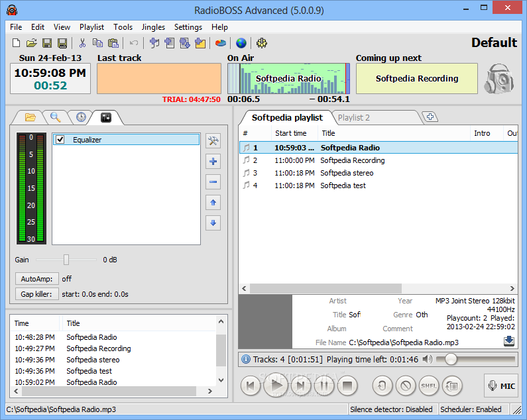Viewport: 527px width, 420px height.
Task: Click the Save playlist floppy icon
Action: [46, 43]
